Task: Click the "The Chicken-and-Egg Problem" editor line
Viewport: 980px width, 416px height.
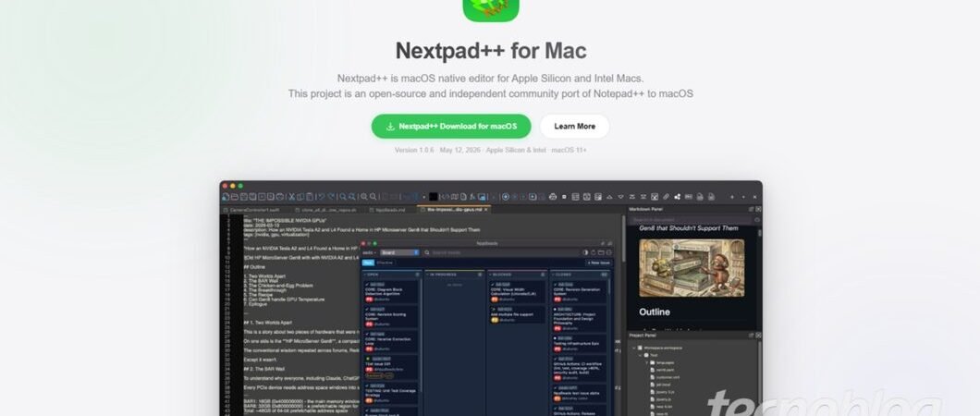Action: [276, 286]
